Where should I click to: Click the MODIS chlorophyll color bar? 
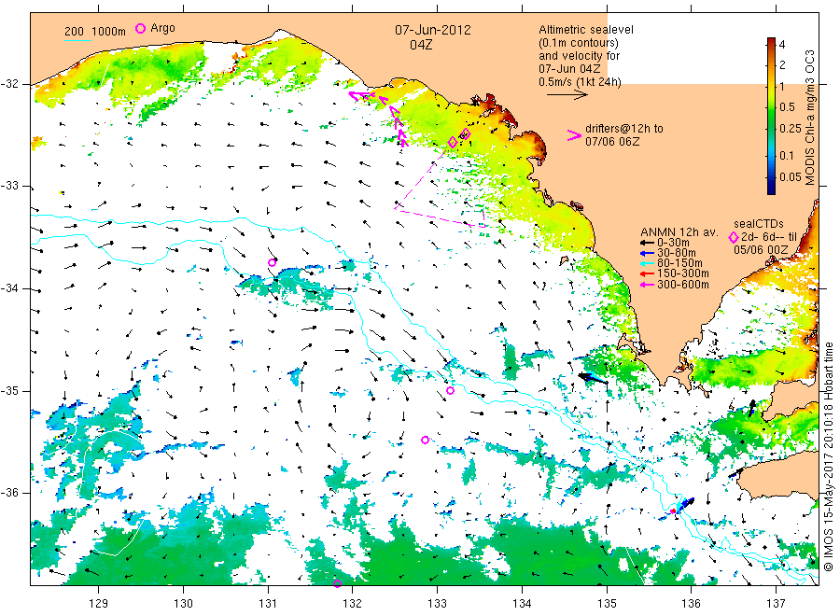[x=772, y=116]
